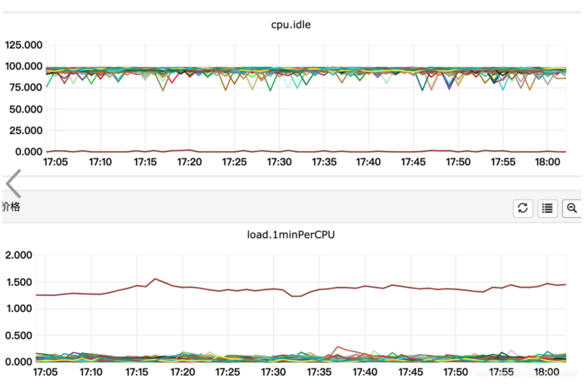Click the 17:45 label on load chart axis
Viewport: 588px width, 387px height.
pyautogui.click(x=410, y=372)
